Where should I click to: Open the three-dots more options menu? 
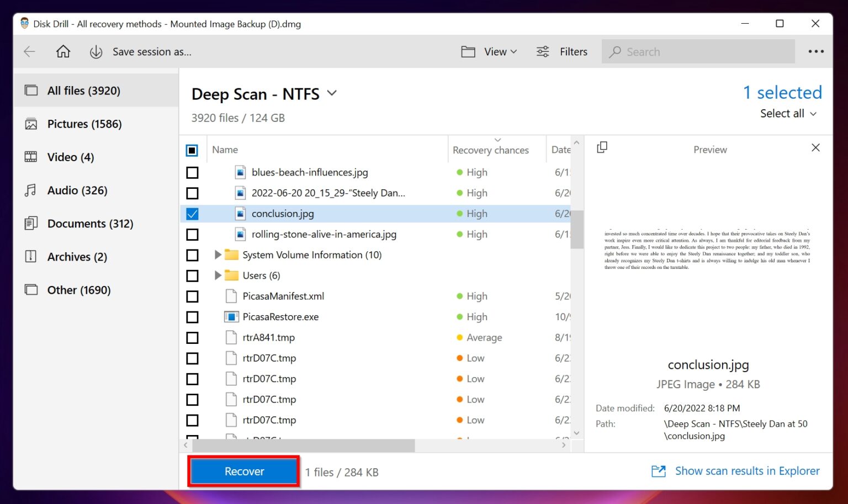(815, 51)
